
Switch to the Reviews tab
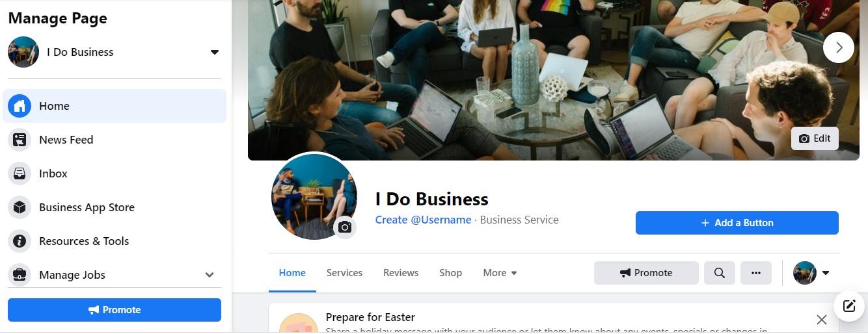(x=401, y=273)
